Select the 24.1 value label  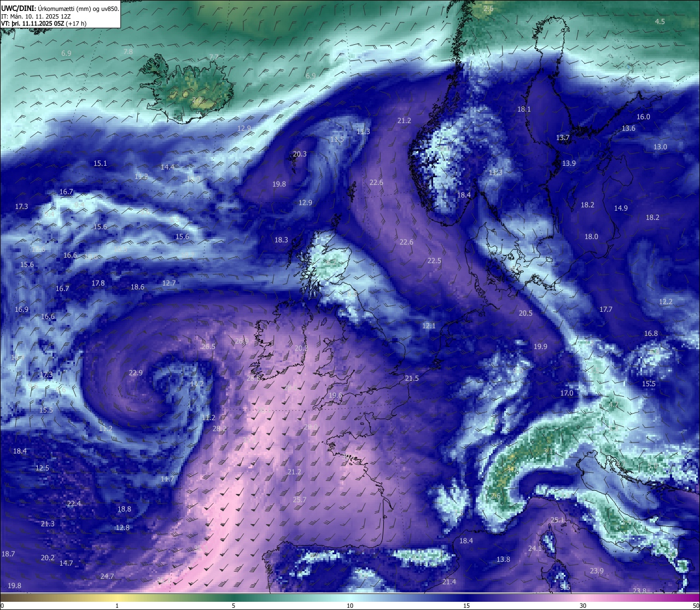(534, 548)
